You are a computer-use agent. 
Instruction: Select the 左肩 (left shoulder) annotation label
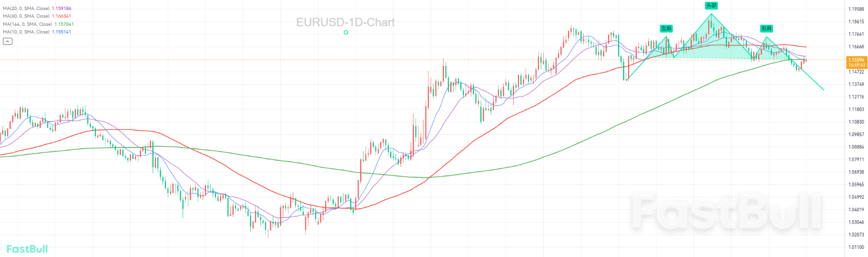[666, 29]
